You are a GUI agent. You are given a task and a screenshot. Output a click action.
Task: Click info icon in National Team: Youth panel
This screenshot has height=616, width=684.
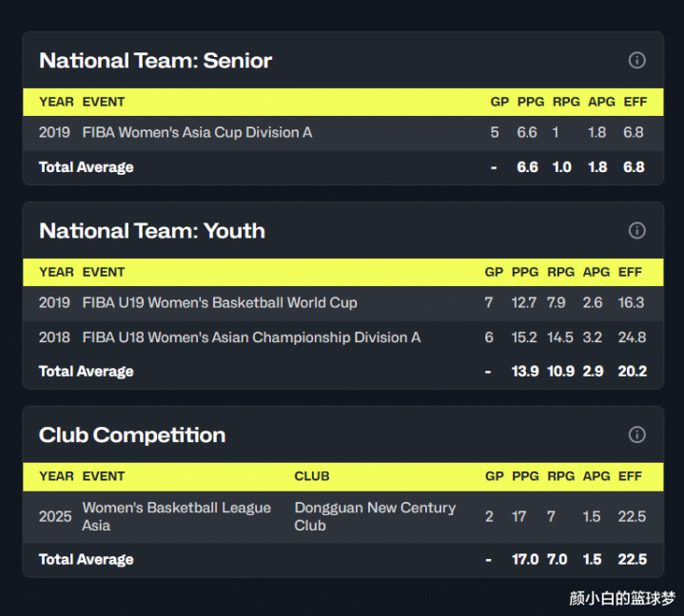coord(637,231)
